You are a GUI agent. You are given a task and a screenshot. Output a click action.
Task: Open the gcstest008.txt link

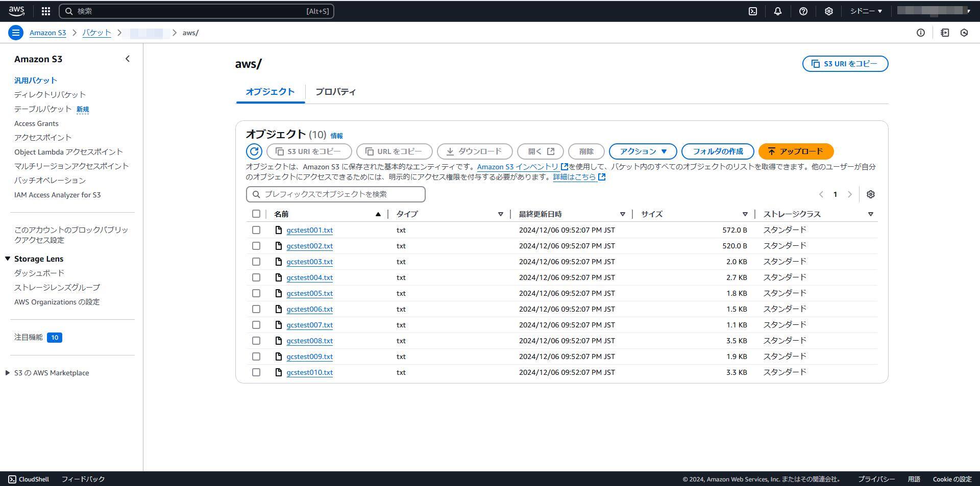pos(310,341)
